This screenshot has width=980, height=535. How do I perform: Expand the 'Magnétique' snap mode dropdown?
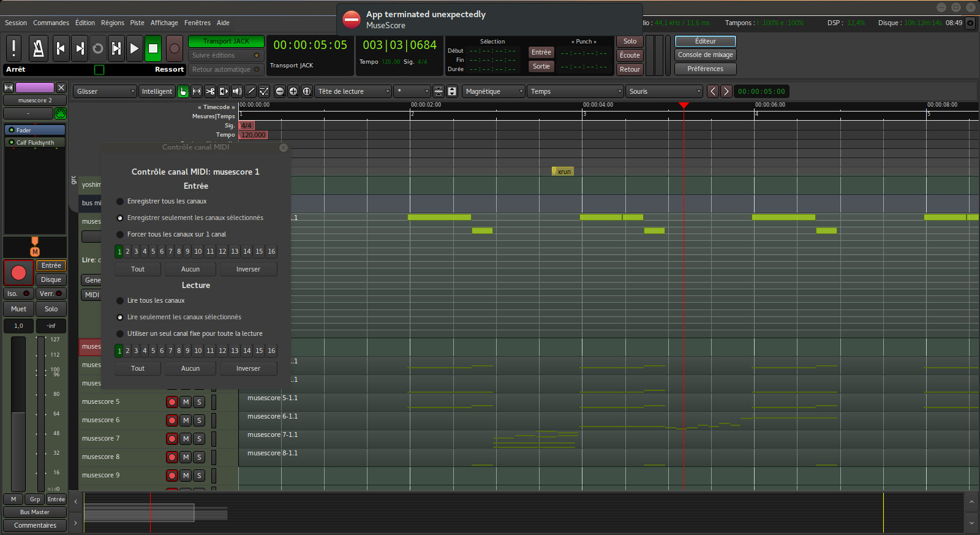494,91
